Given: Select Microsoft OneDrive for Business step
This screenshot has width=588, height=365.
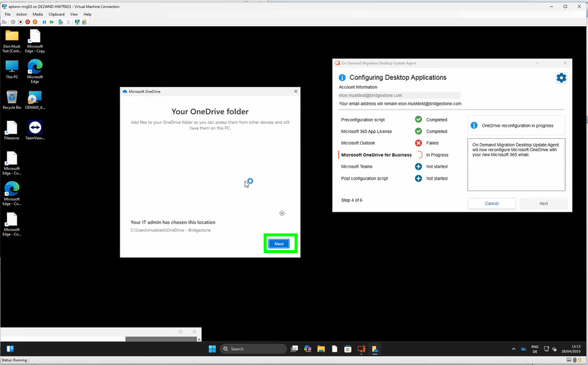Looking at the screenshot, I should coord(376,155).
